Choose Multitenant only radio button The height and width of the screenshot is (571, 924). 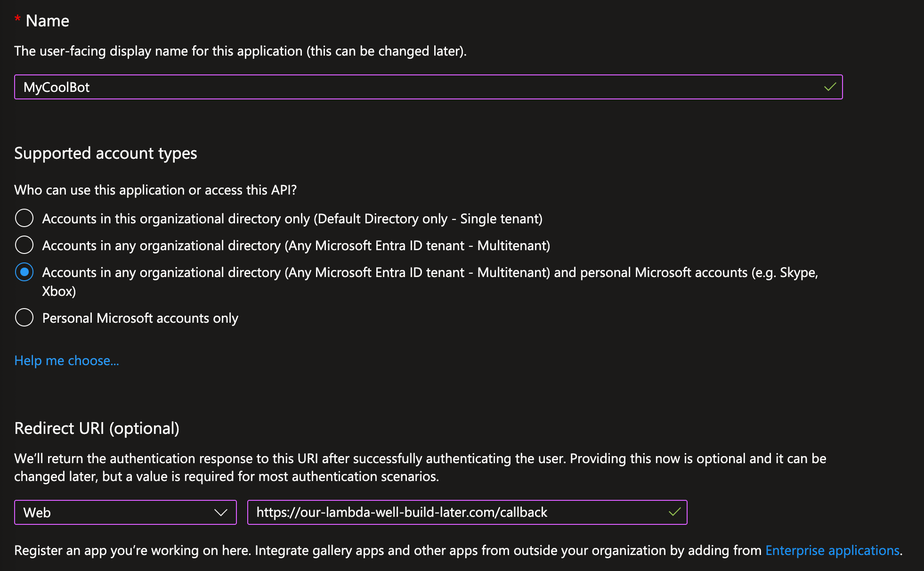24,245
